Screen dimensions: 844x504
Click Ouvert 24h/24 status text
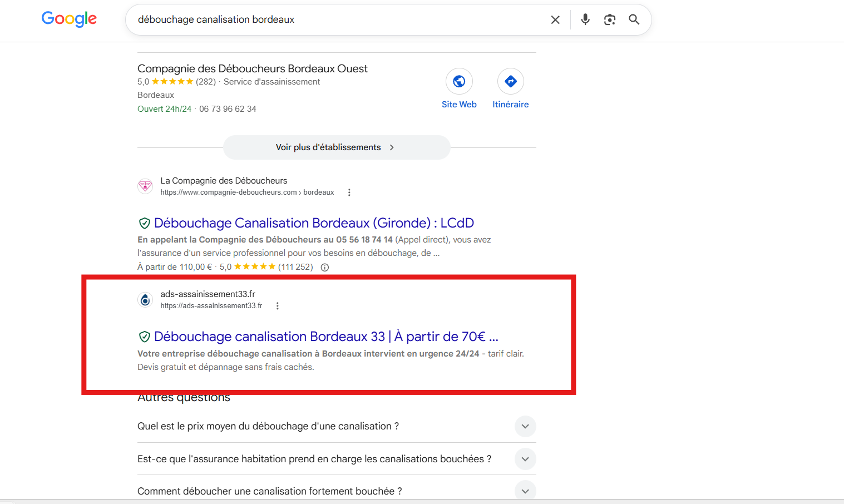coord(164,109)
